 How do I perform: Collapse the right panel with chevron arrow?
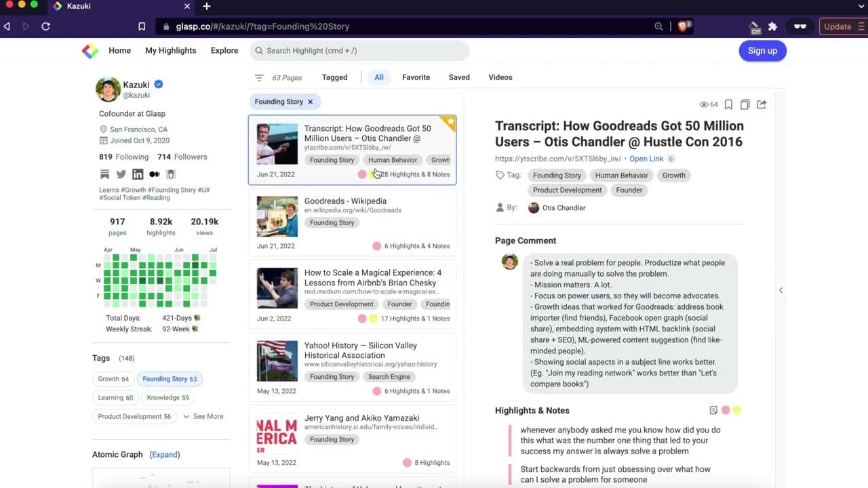(781, 290)
